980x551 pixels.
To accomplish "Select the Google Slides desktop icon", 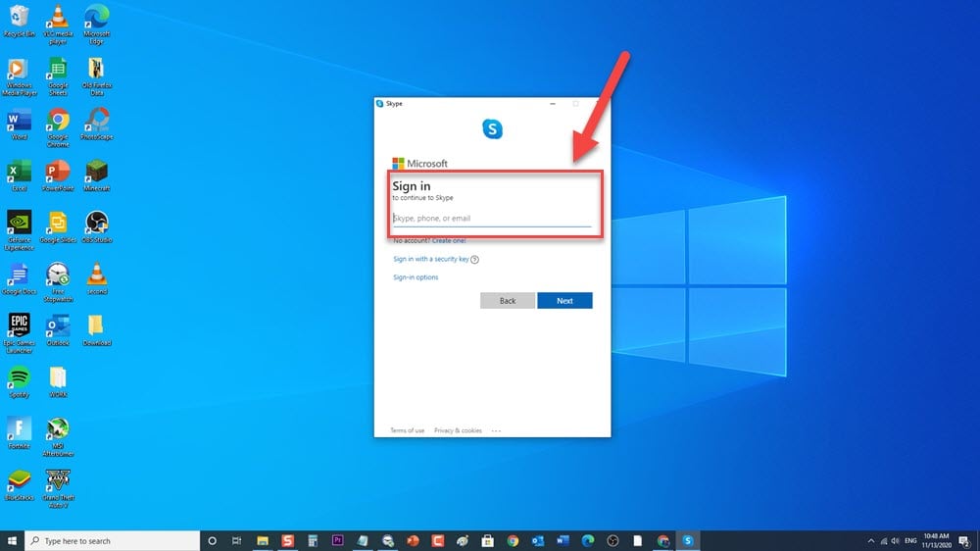I will [x=58, y=227].
